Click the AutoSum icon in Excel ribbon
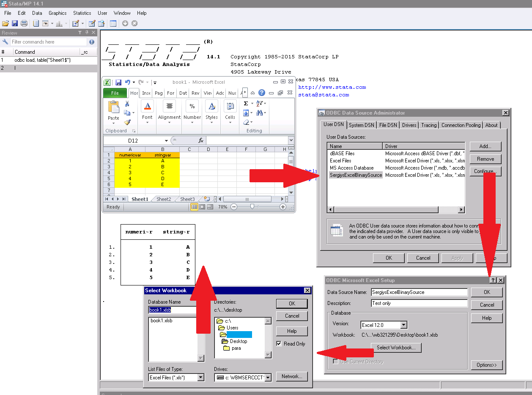The image size is (532, 395). point(245,103)
